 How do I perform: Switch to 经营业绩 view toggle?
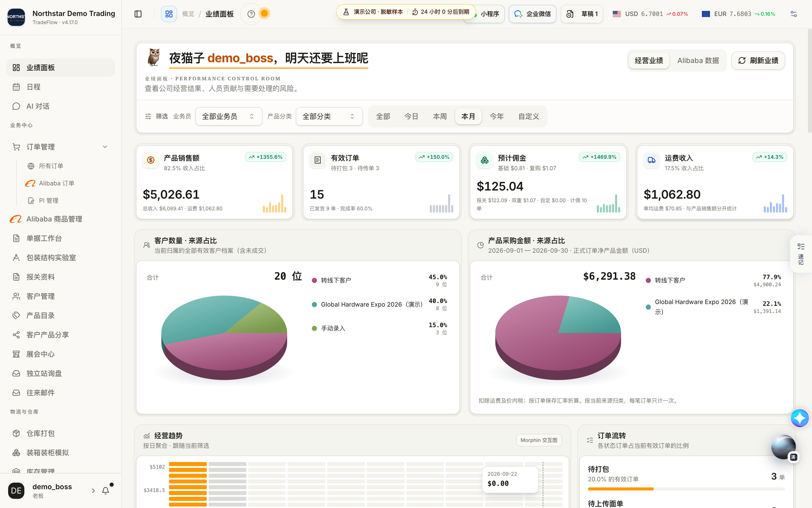(649, 60)
